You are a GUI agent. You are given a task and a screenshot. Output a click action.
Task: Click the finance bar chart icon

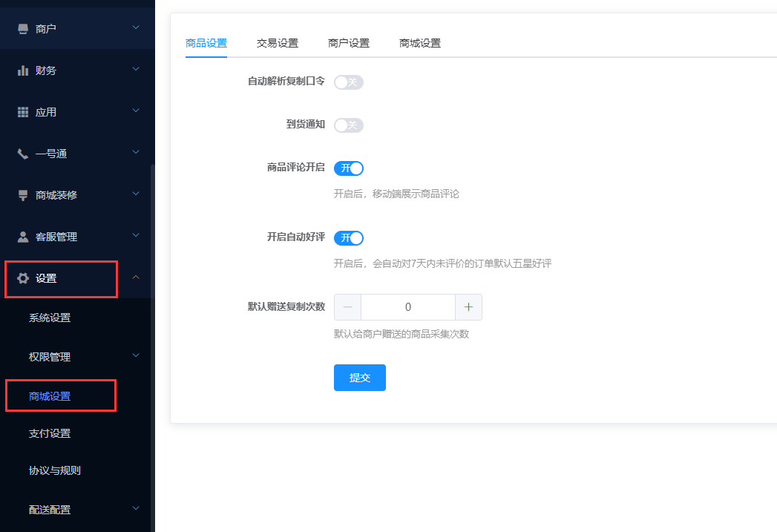[x=23, y=70]
